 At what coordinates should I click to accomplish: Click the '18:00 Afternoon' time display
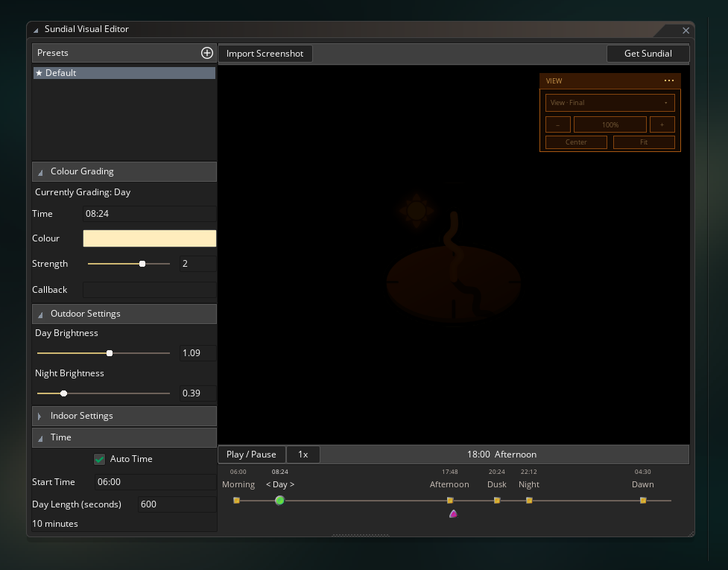[x=501, y=455]
